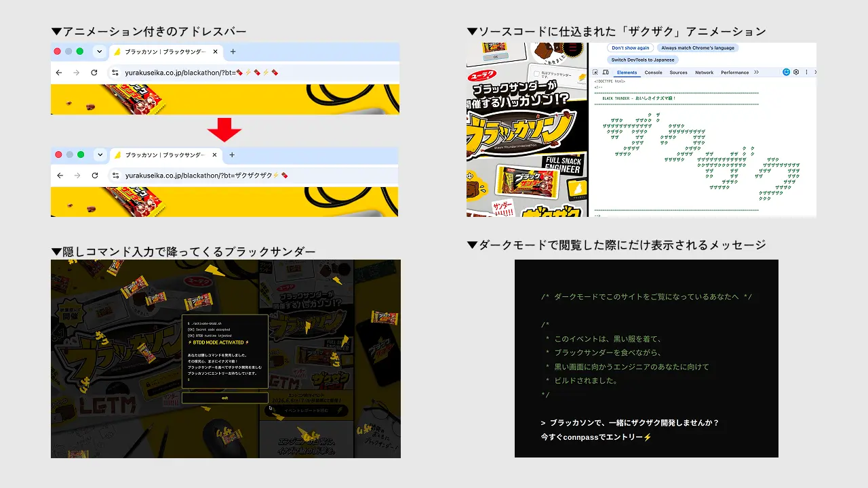868x488 pixels.
Task: Click Switch DevTools to Japanese
Action: pos(643,60)
